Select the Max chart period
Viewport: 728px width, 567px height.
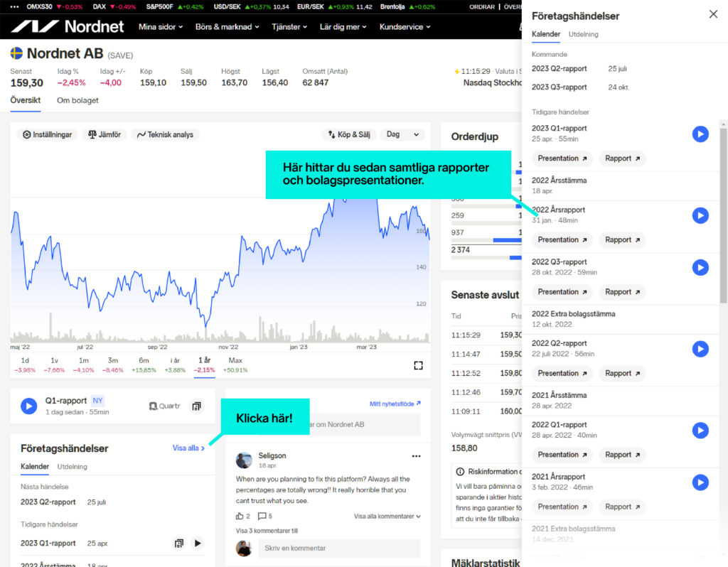point(235,365)
